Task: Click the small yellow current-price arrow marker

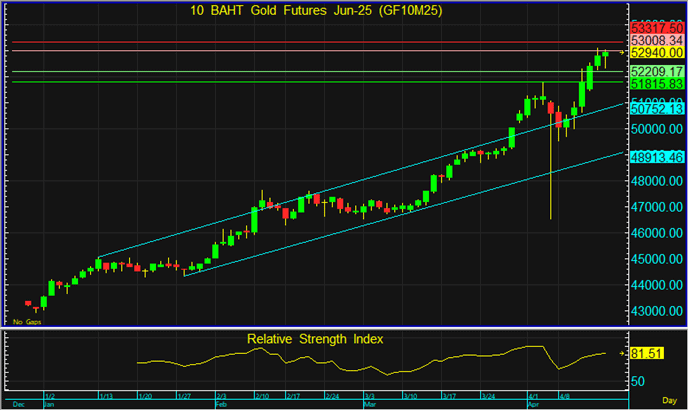Action: pyautogui.click(x=621, y=51)
